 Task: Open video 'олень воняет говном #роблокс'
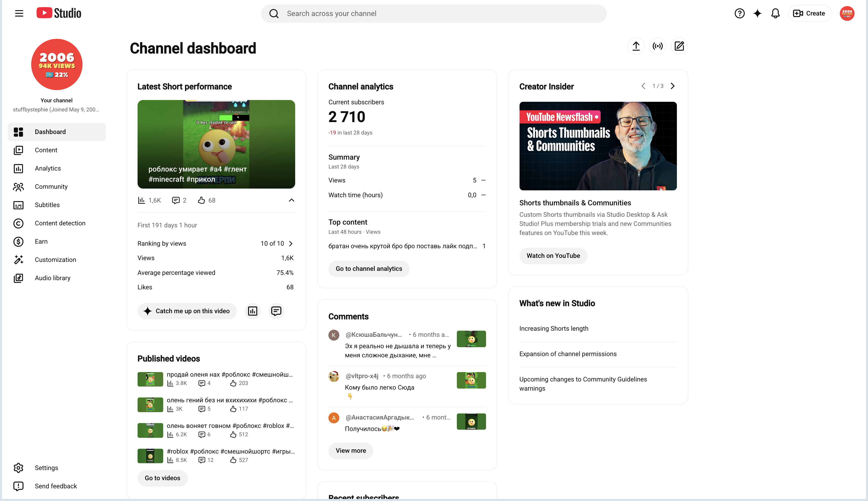(x=230, y=426)
